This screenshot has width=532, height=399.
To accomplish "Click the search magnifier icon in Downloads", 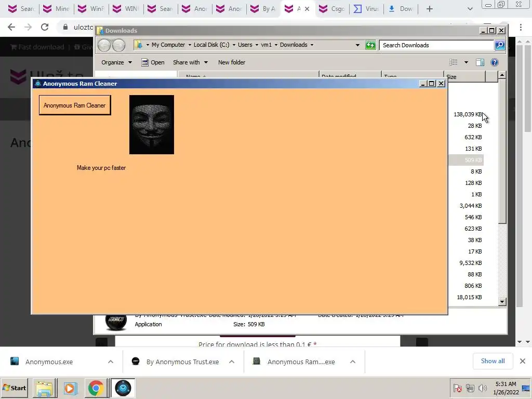I will [500, 45].
